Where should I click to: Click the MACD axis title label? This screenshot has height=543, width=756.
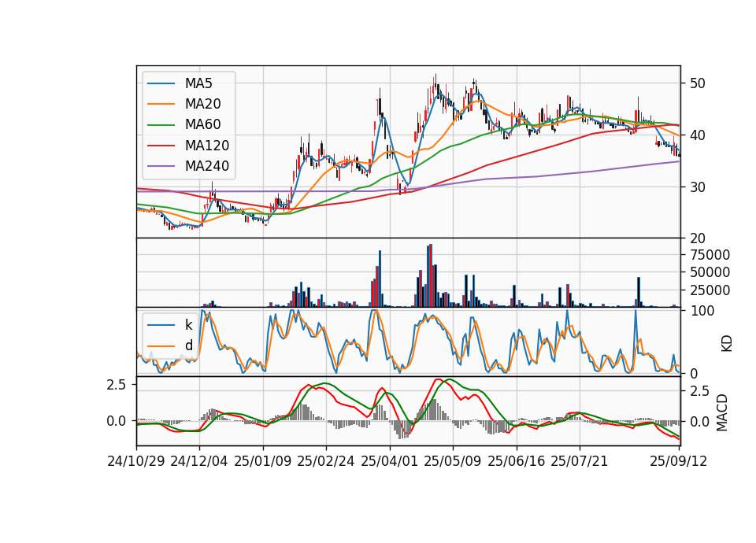point(722,412)
